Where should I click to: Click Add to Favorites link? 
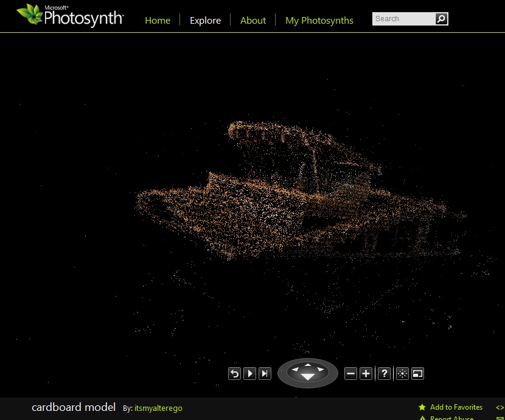456,407
